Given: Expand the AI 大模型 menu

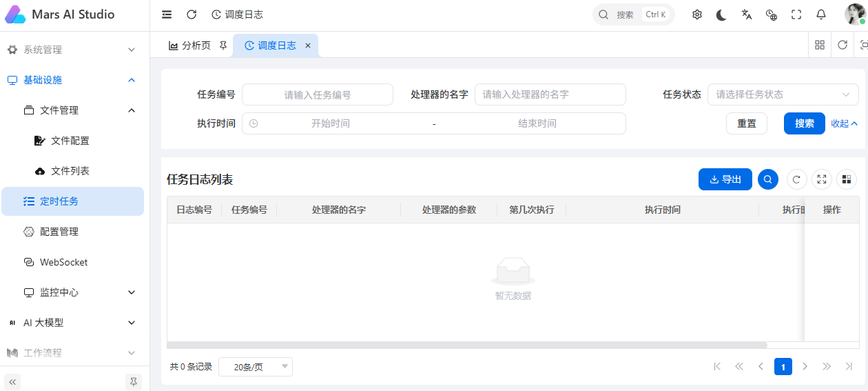Looking at the screenshot, I should pyautogui.click(x=72, y=323).
